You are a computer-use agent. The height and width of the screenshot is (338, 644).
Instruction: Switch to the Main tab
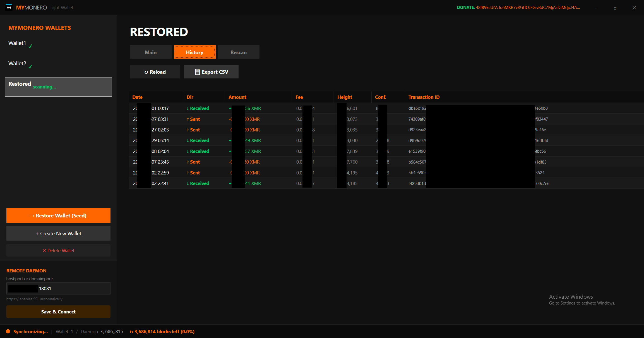coord(151,52)
